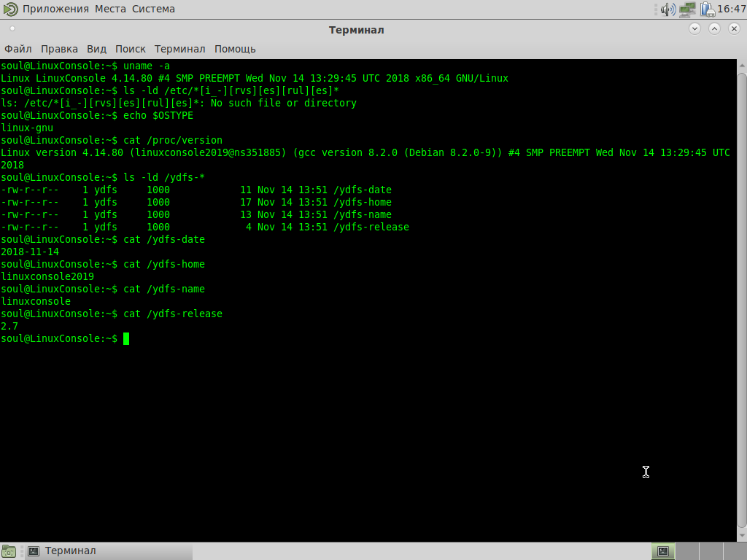Click the 'echo $OSTYPE' command line

tap(97, 115)
